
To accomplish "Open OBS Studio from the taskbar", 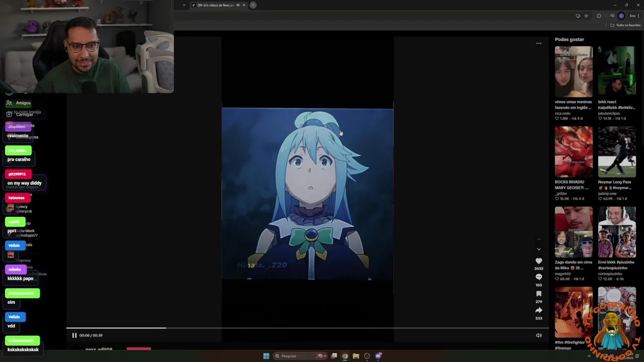I will pos(367,356).
